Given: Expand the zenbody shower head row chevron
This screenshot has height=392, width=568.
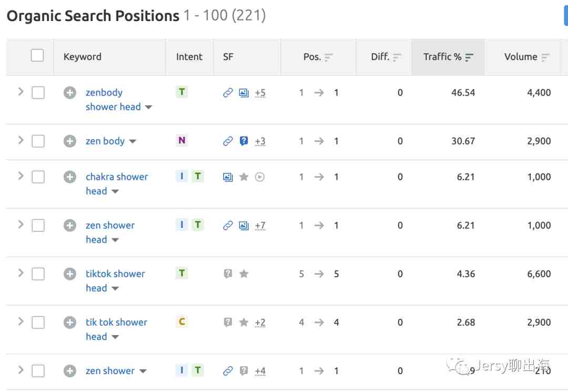Looking at the screenshot, I should (x=21, y=92).
